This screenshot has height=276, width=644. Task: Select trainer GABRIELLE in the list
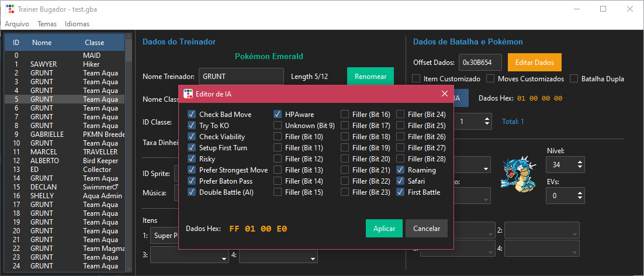point(47,134)
